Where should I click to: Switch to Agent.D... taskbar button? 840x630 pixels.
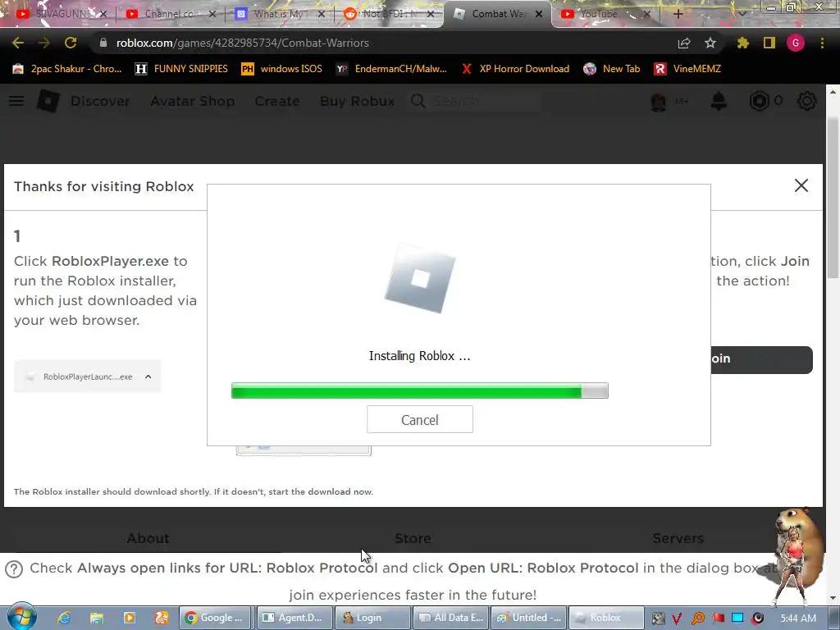294,618
